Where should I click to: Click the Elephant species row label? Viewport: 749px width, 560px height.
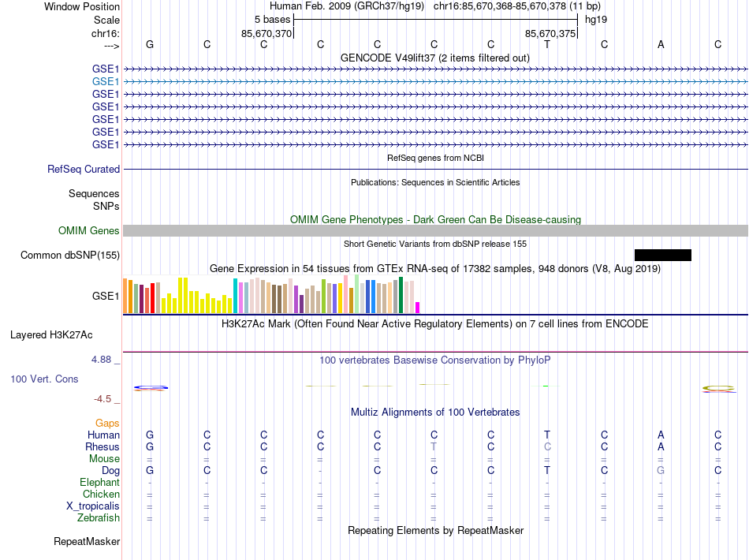pyautogui.click(x=99, y=482)
